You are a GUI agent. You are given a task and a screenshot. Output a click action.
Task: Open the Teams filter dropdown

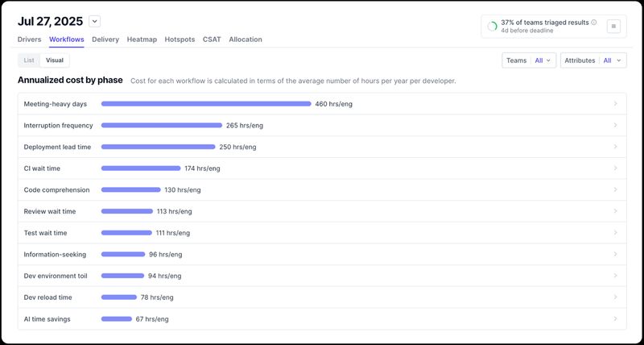tap(528, 60)
